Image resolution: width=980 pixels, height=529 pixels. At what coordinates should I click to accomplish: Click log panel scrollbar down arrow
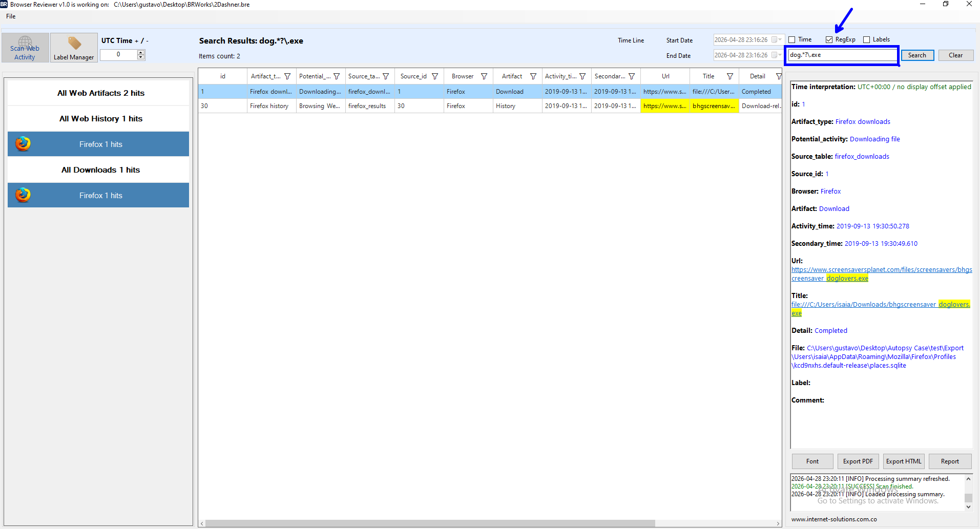click(968, 507)
